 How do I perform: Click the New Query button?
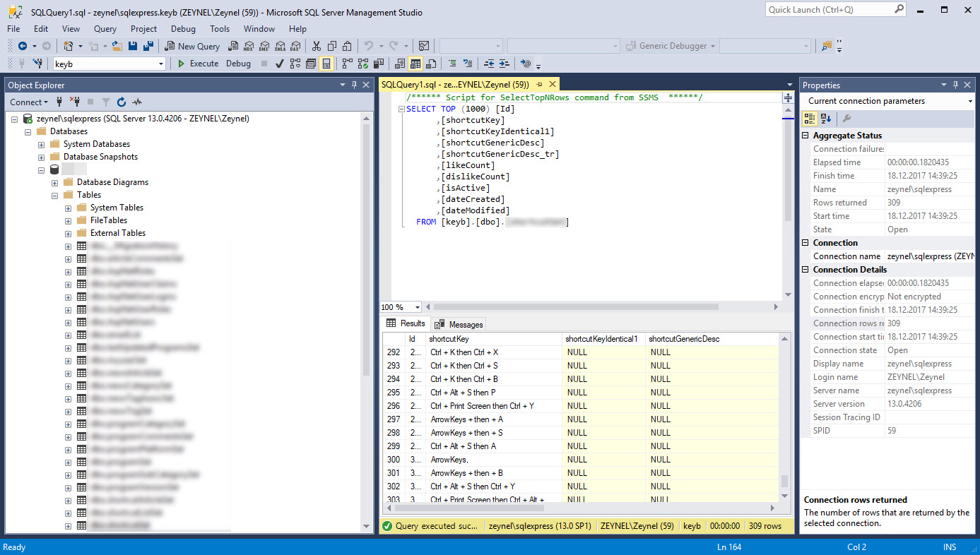pos(192,46)
